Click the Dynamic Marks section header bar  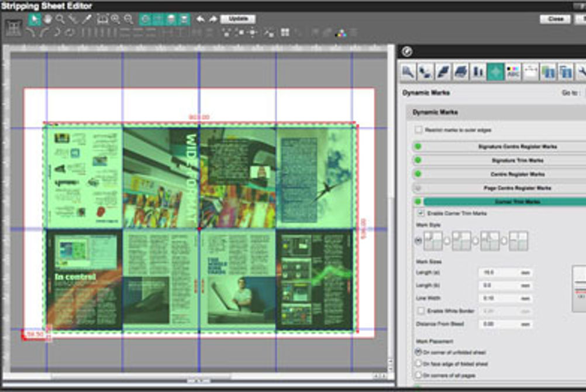[x=497, y=112]
